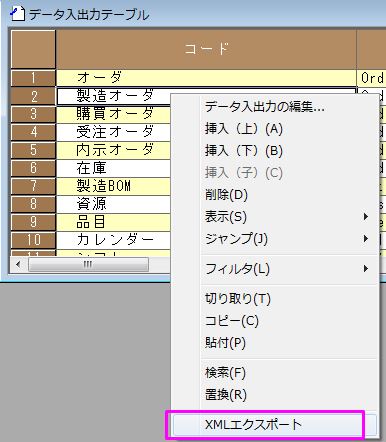Select row header 9
Image resolution: width=386 pixels, height=442 pixels.
point(33,222)
